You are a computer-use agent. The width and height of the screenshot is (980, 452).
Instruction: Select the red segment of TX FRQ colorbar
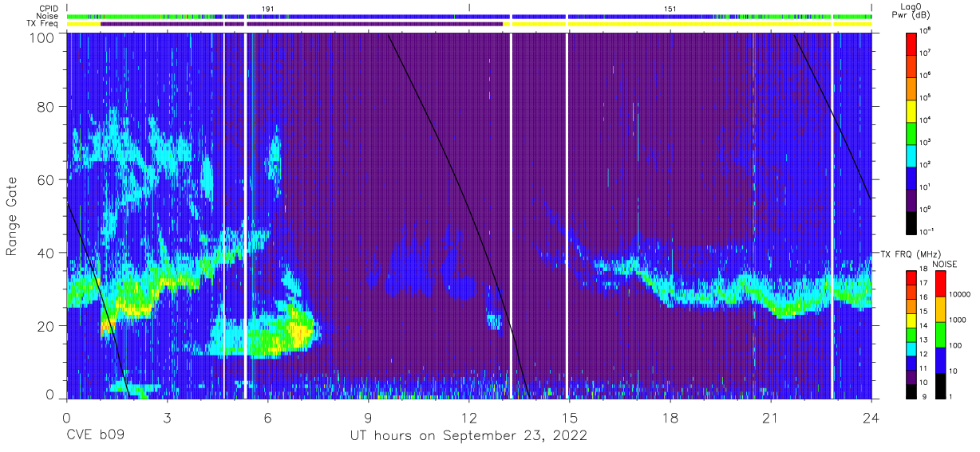(x=912, y=277)
